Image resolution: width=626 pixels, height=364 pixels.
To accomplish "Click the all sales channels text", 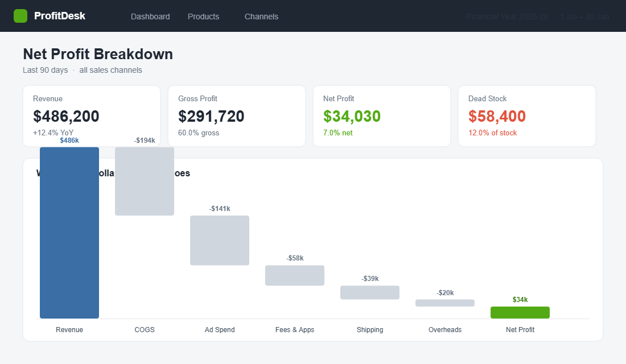I will tap(110, 70).
